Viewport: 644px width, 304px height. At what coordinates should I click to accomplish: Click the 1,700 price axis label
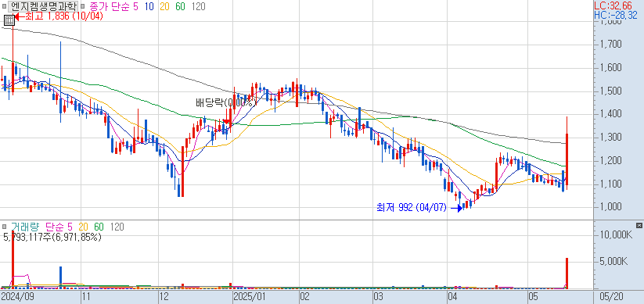610,44
